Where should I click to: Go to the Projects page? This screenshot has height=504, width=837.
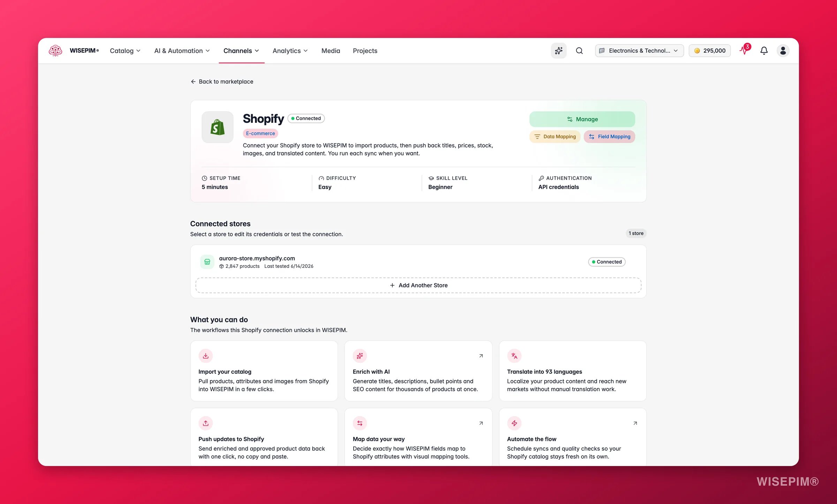[x=365, y=51]
